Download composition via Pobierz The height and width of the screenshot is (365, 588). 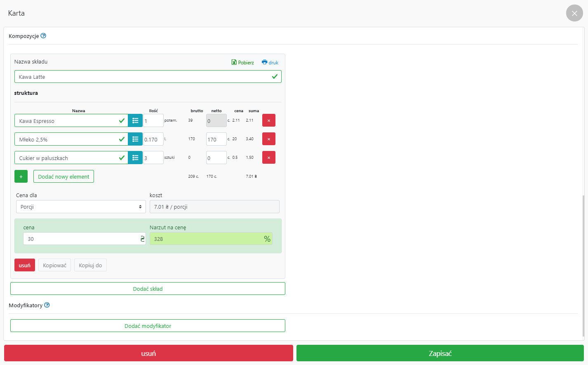click(243, 63)
